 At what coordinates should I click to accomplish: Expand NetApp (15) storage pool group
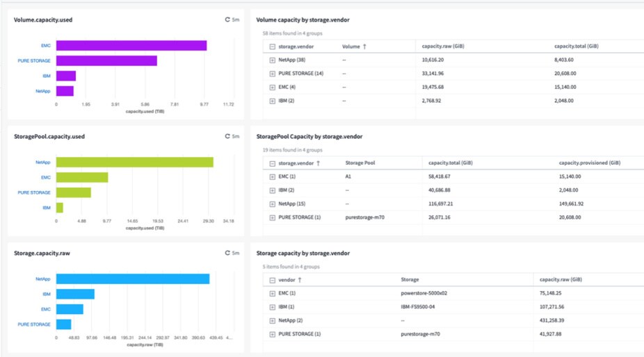point(272,204)
